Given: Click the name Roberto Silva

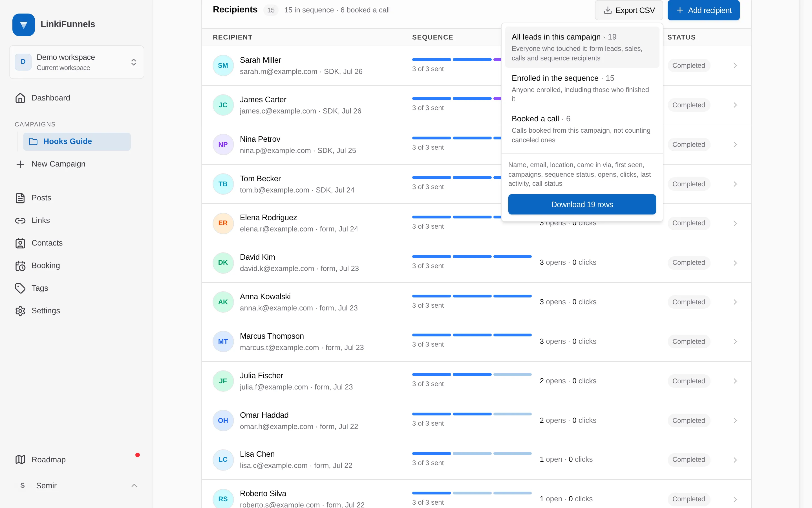Looking at the screenshot, I should [x=263, y=494].
